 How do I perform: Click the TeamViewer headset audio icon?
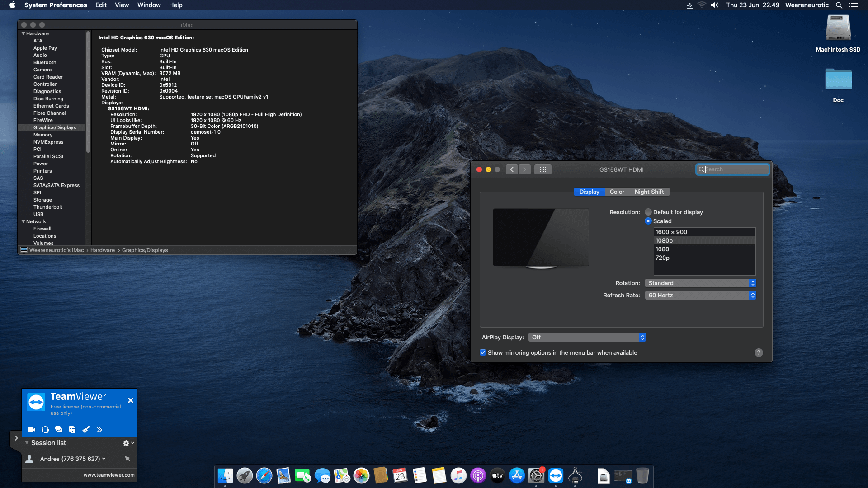tap(45, 430)
